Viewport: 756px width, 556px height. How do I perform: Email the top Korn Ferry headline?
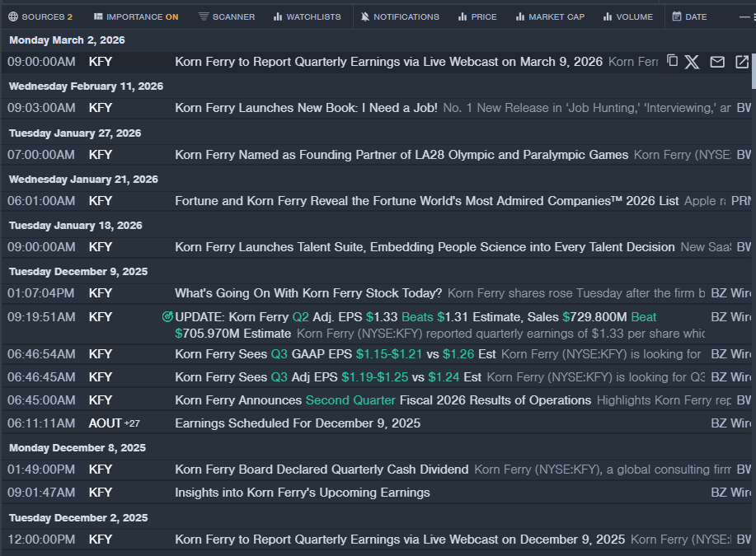tap(717, 62)
